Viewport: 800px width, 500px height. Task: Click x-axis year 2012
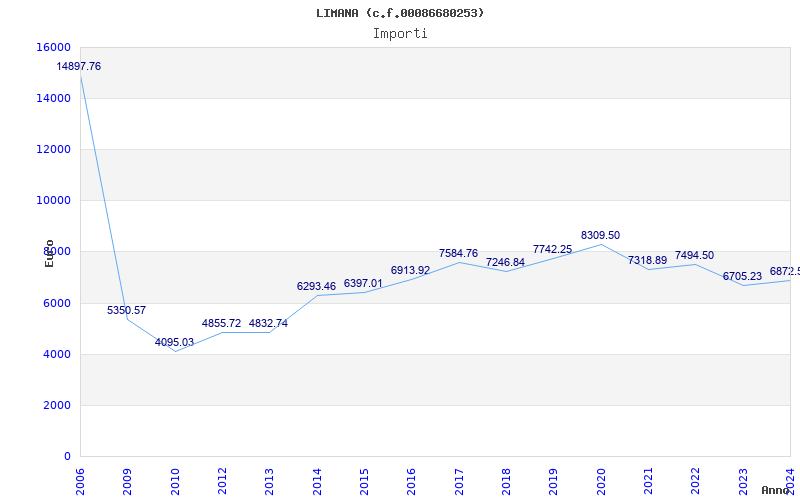click(222, 482)
